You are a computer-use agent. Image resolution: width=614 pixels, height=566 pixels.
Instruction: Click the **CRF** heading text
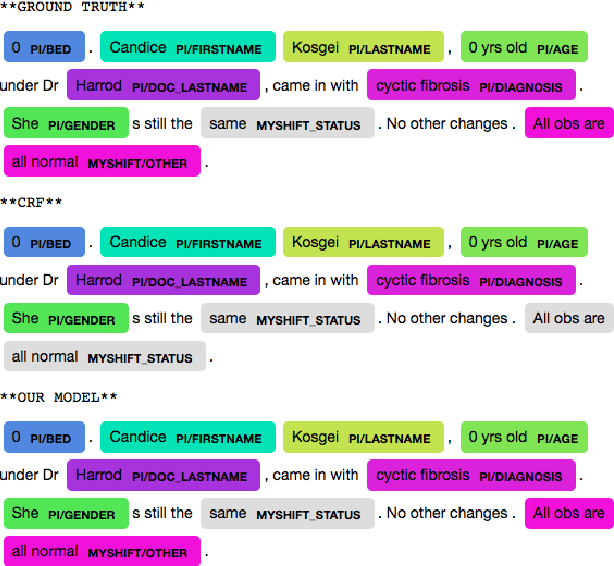click(x=32, y=203)
